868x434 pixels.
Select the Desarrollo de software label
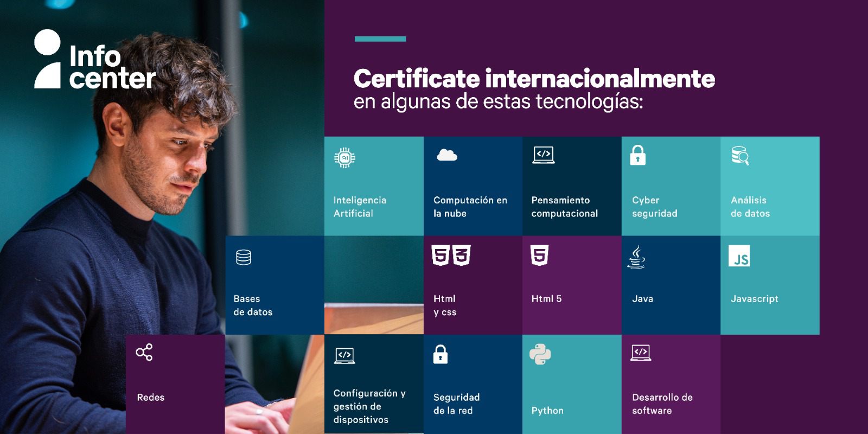(x=662, y=404)
